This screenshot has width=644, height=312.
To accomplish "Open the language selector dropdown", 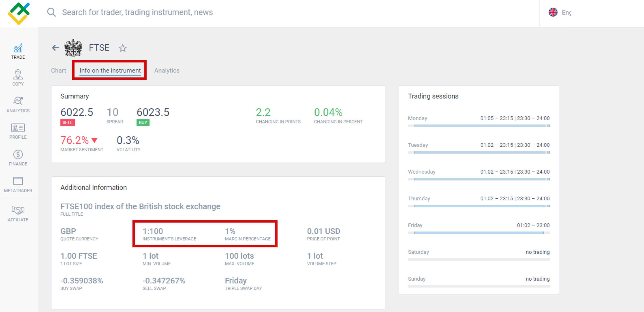I will coord(560,12).
